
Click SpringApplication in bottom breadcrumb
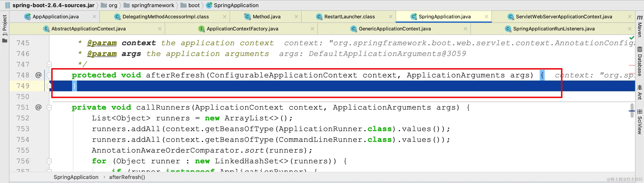[76, 177]
